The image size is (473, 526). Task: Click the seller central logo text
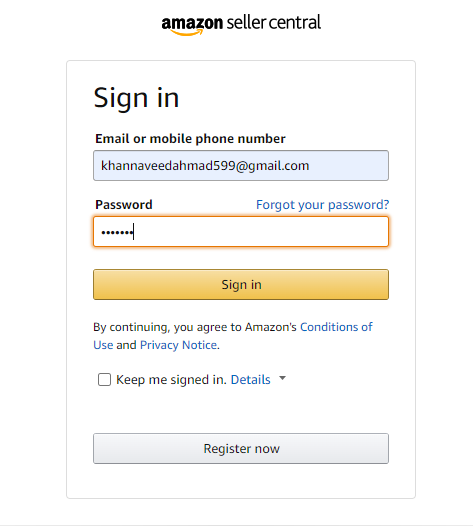pyautogui.click(x=274, y=22)
